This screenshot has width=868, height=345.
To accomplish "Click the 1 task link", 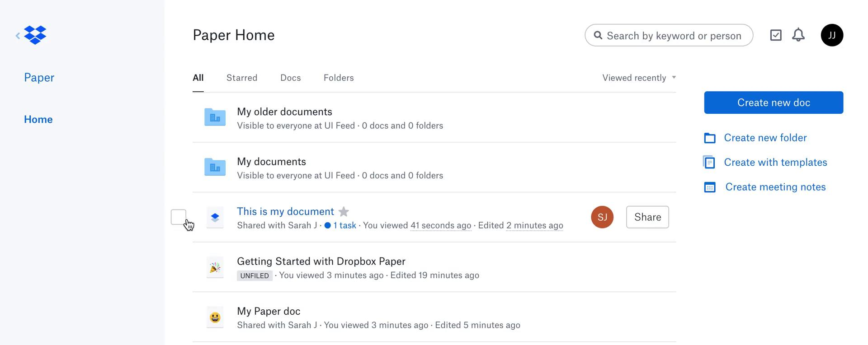I will 344,225.
